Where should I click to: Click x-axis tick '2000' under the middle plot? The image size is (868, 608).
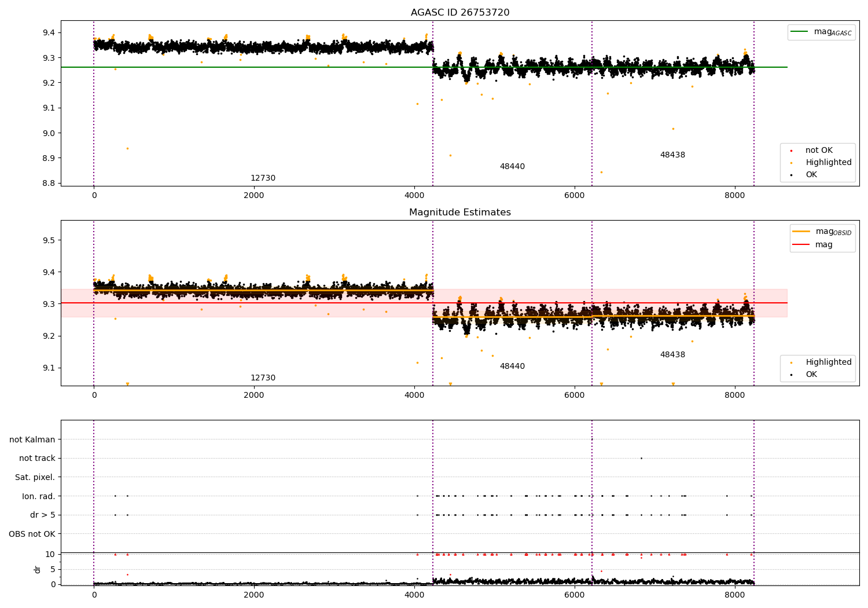click(254, 395)
